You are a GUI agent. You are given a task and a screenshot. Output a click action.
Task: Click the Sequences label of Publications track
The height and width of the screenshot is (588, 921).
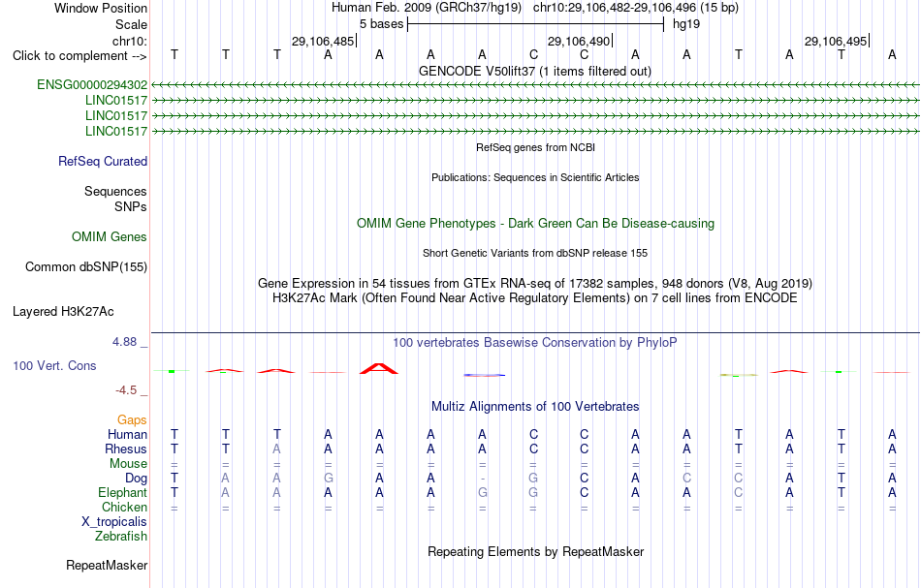115,191
